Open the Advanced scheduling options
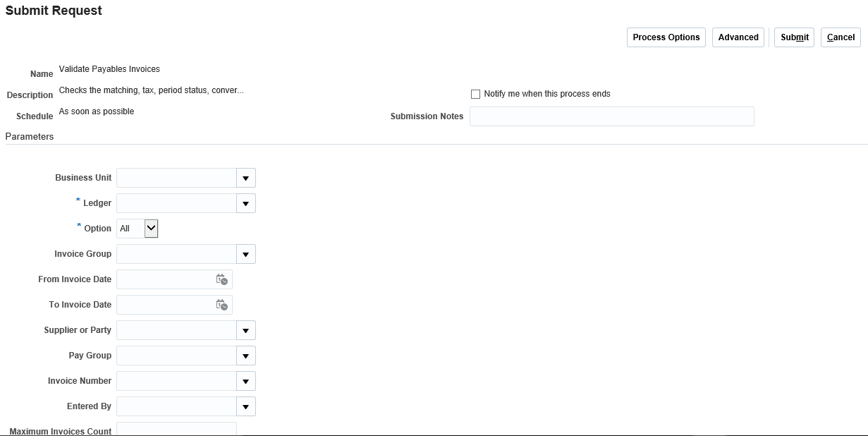Image resolution: width=868 pixels, height=436 pixels. pyautogui.click(x=738, y=37)
